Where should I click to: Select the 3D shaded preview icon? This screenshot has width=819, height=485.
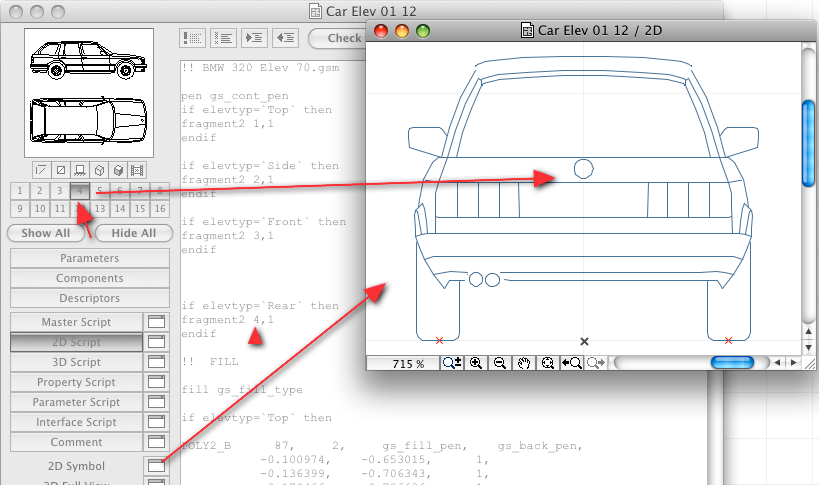[119, 170]
